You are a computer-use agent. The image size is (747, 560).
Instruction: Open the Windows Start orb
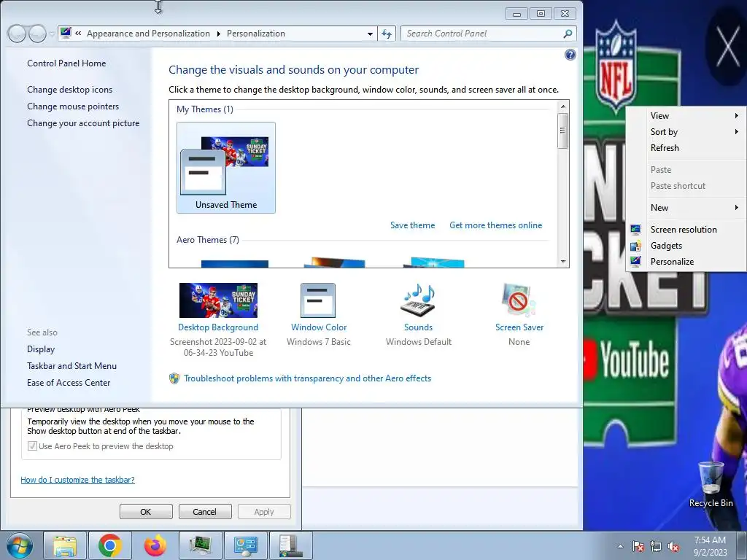point(18,545)
